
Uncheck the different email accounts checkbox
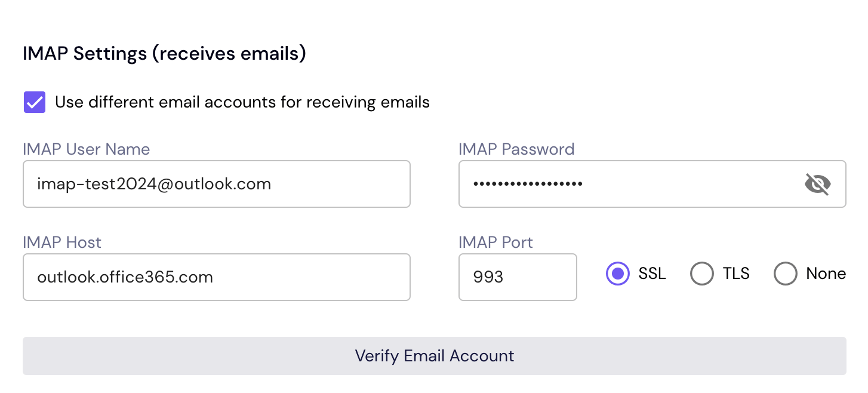[35, 102]
